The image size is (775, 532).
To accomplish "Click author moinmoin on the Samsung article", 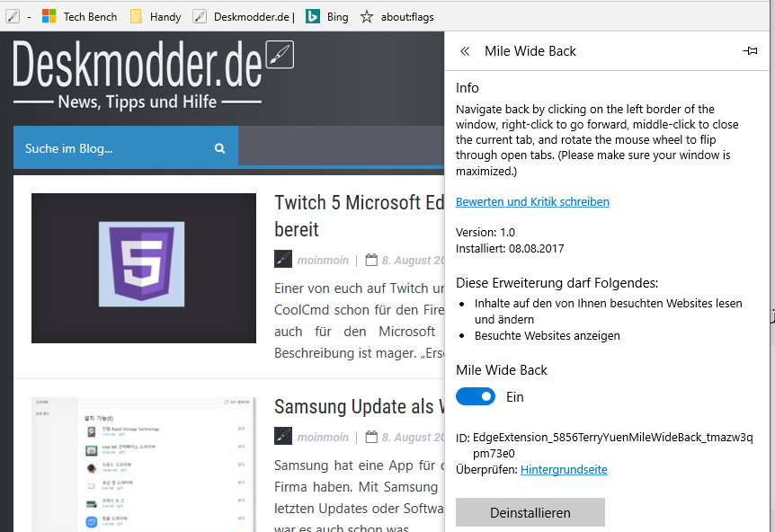I will click(323, 437).
